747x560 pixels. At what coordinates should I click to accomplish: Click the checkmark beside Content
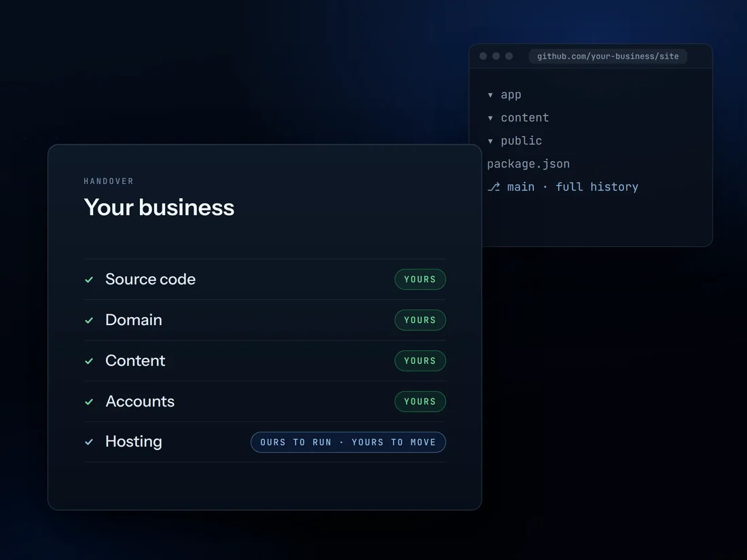coord(89,361)
